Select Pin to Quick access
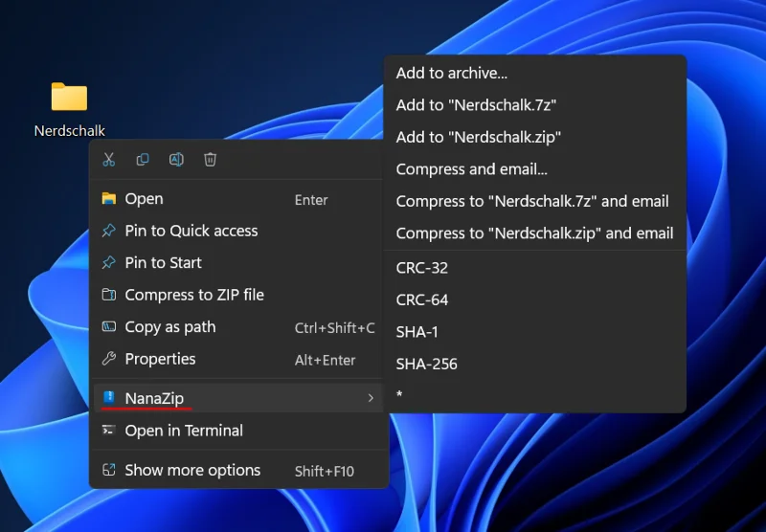Viewport: 766px width, 532px height. pyautogui.click(x=237, y=231)
